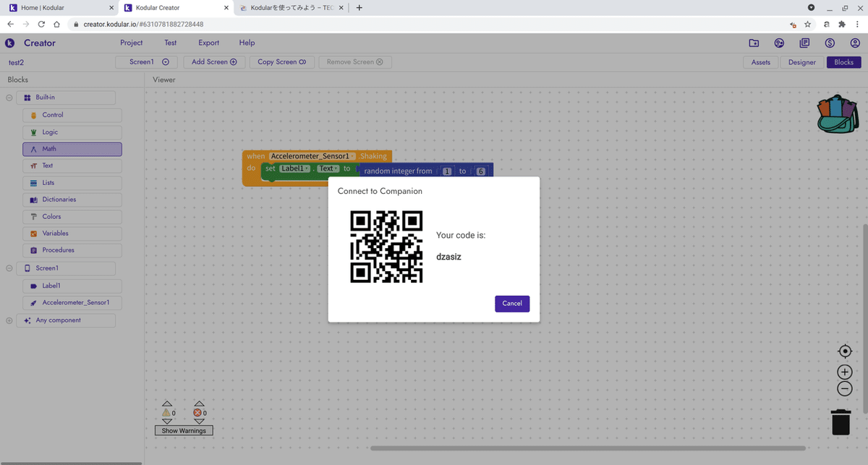Open browser three-dot menu
The width and height of the screenshot is (868, 465).
[x=858, y=24]
